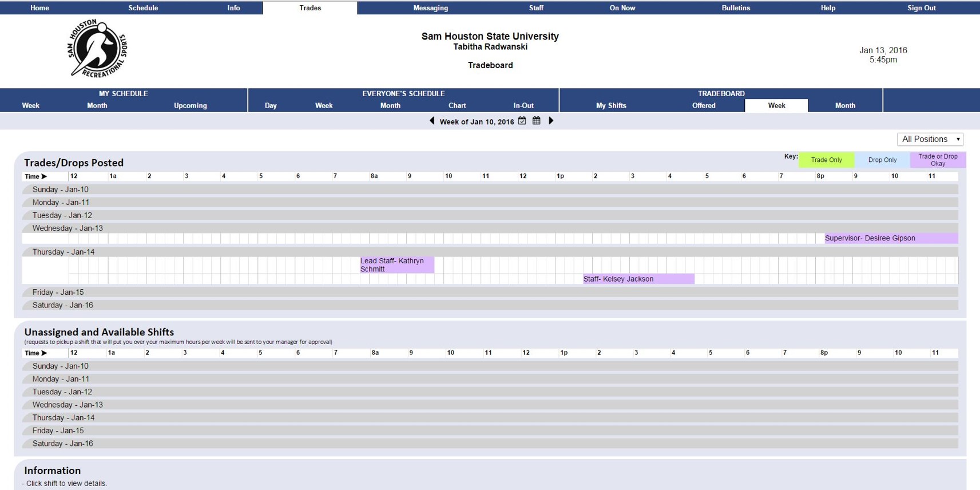Open Lead Staff- Kathryn Schmitt shift
This screenshot has width=980, height=490.
tap(396, 264)
